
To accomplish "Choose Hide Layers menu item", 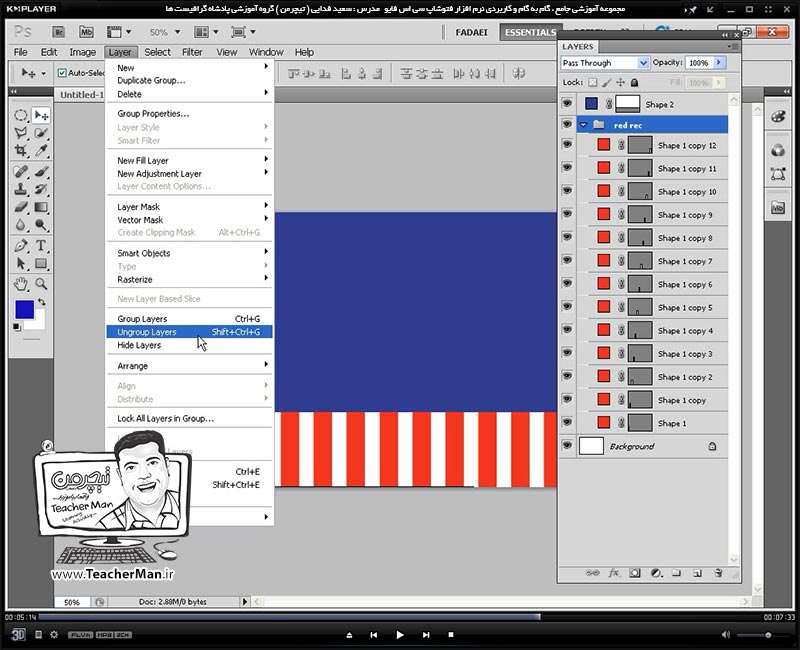I will [x=189, y=345].
